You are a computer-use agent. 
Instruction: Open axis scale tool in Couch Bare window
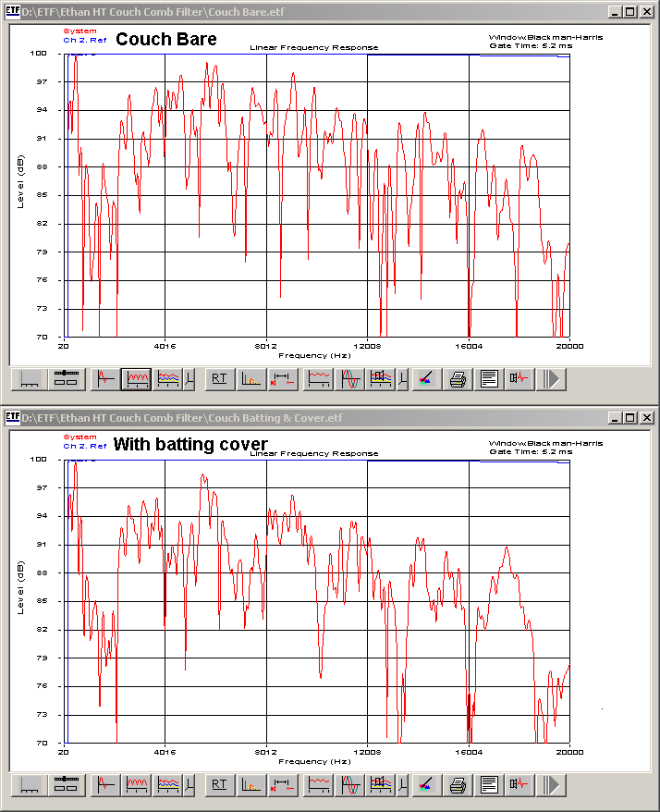(x=30, y=379)
